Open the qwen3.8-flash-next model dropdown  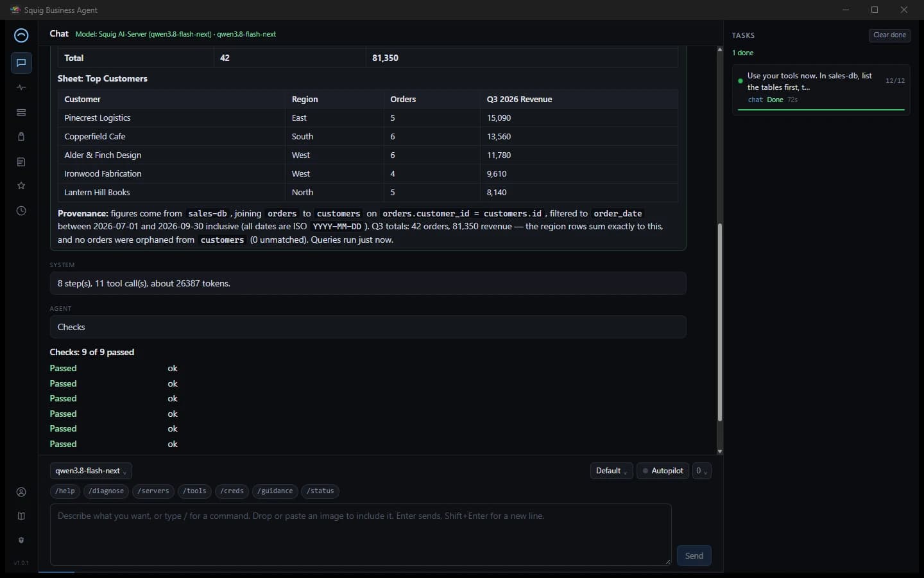91,471
